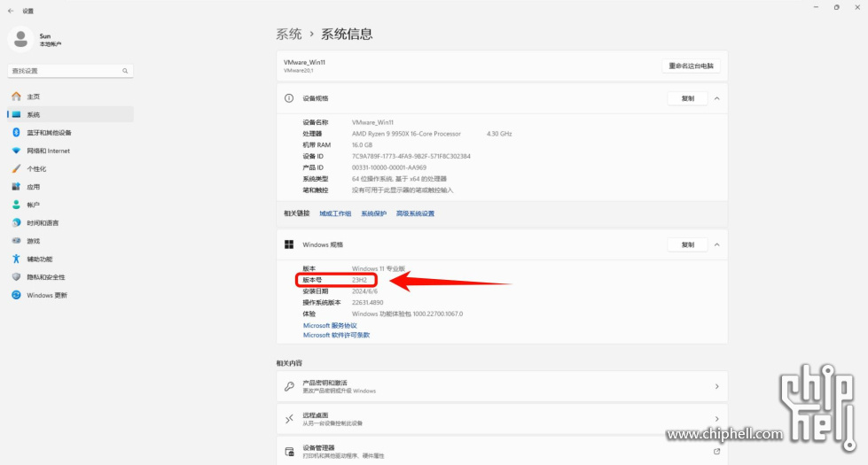Click the search magnifier icon in settings search
The height and width of the screenshot is (465, 868).
[125, 71]
